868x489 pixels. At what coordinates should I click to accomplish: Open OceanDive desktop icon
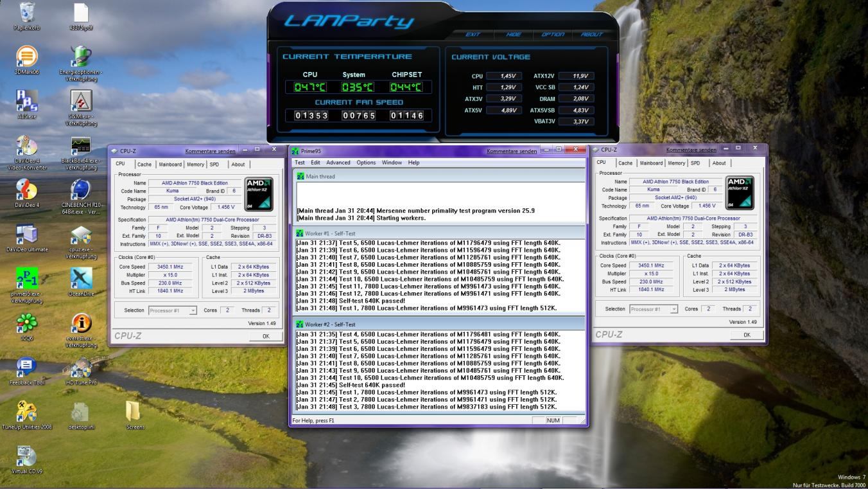click(x=81, y=278)
